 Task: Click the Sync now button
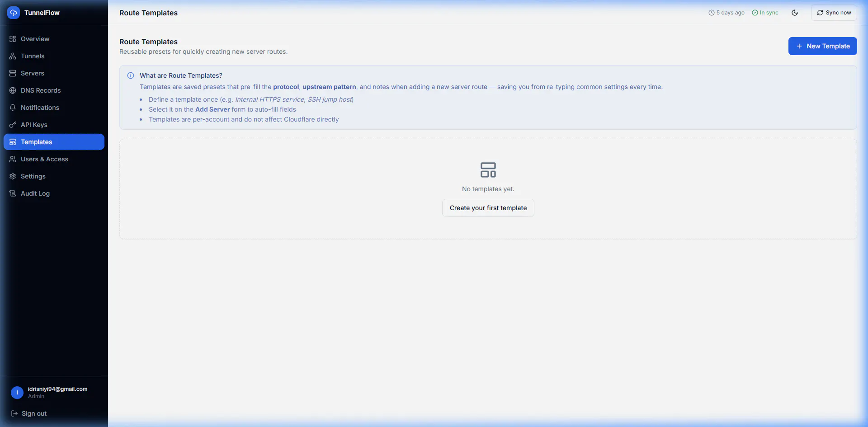click(834, 13)
